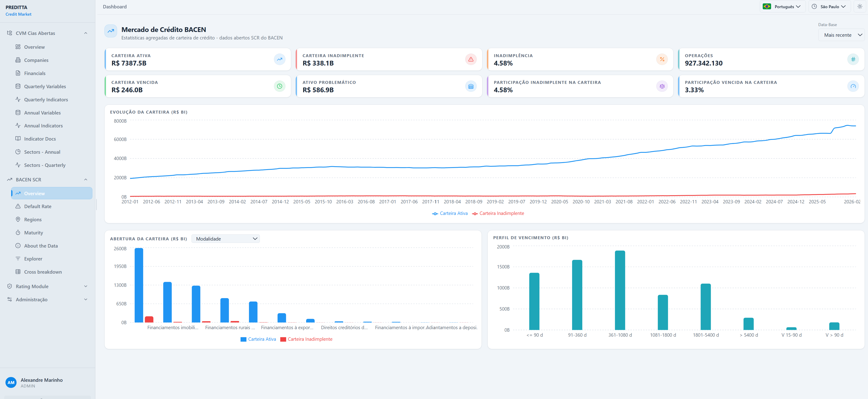
Task: Toggle Carteira Ativa series in evolution chart legend
Action: (450, 214)
